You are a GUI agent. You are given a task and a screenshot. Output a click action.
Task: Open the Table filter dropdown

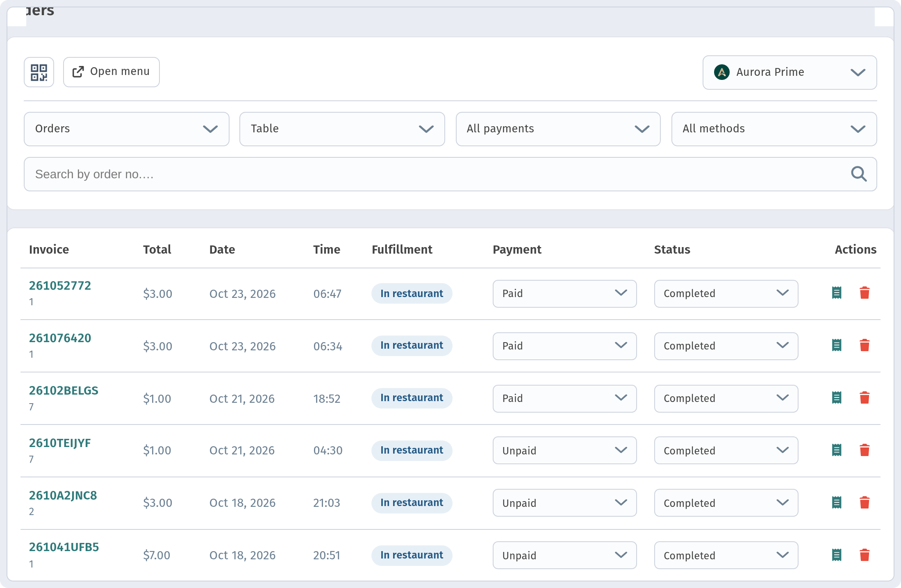[342, 129]
